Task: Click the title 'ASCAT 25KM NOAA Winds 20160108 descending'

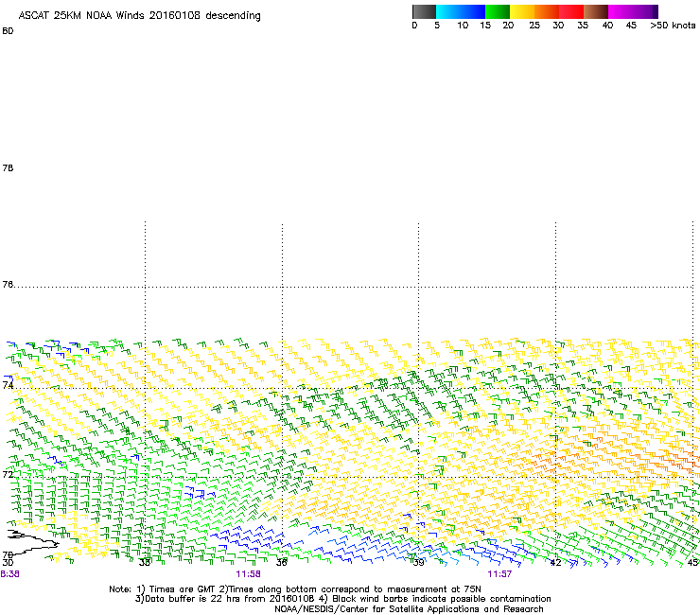Action: click(139, 16)
